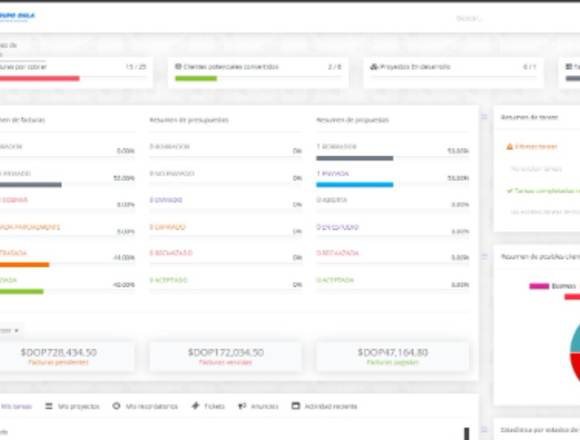The height and width of the screenshot is (440, 580).
Task: Switch to the Mis tareas tab
Action: [16, 406]
